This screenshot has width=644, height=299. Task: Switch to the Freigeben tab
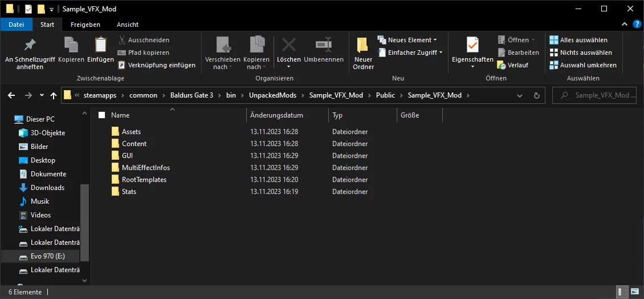pos(85,25)
